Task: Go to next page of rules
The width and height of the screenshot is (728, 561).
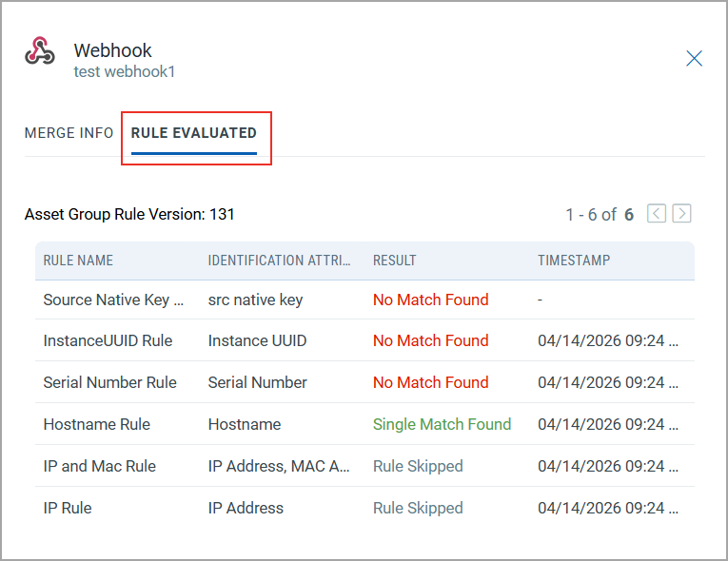Action: pyautogui.click(x=681, y=214)
